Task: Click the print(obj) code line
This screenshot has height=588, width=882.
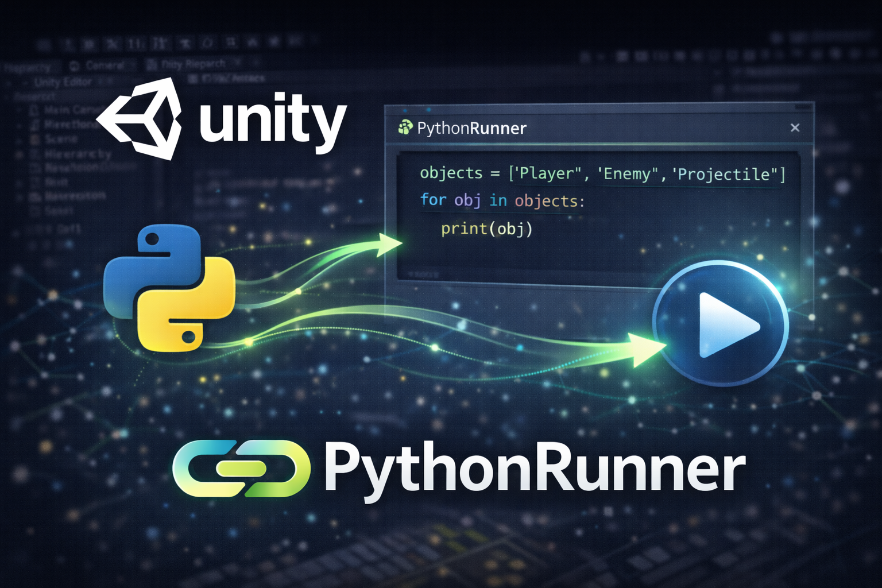Action: [x=487, y=229]
